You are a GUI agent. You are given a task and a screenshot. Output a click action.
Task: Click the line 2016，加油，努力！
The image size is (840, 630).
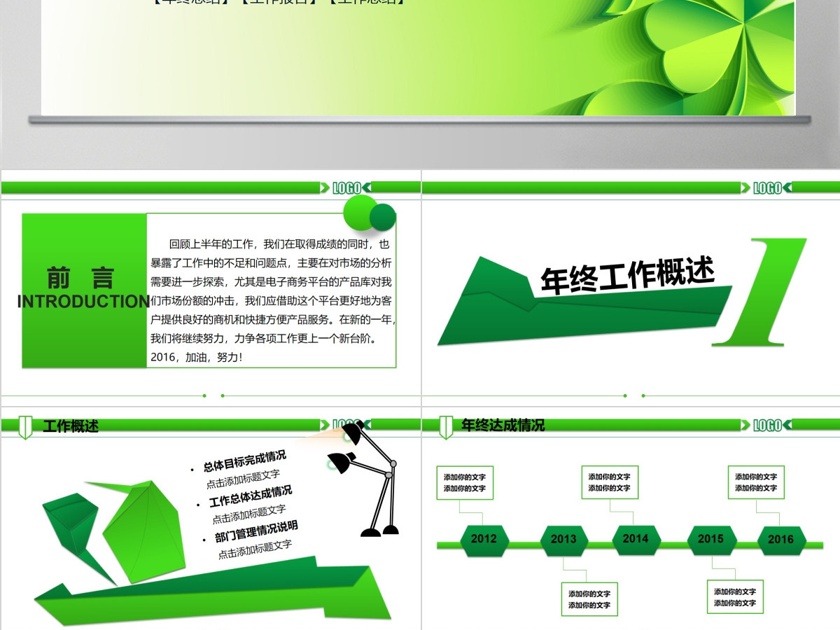coord(197,357)
